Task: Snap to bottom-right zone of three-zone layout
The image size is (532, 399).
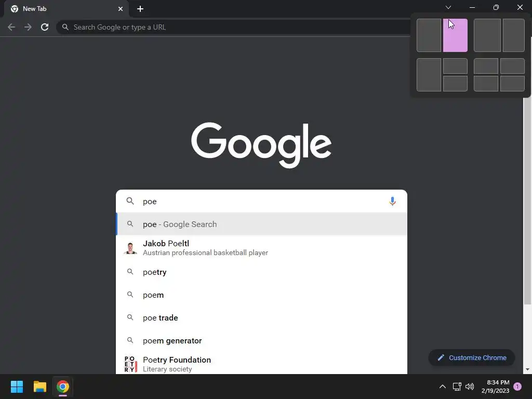Action: pos(455,84)
